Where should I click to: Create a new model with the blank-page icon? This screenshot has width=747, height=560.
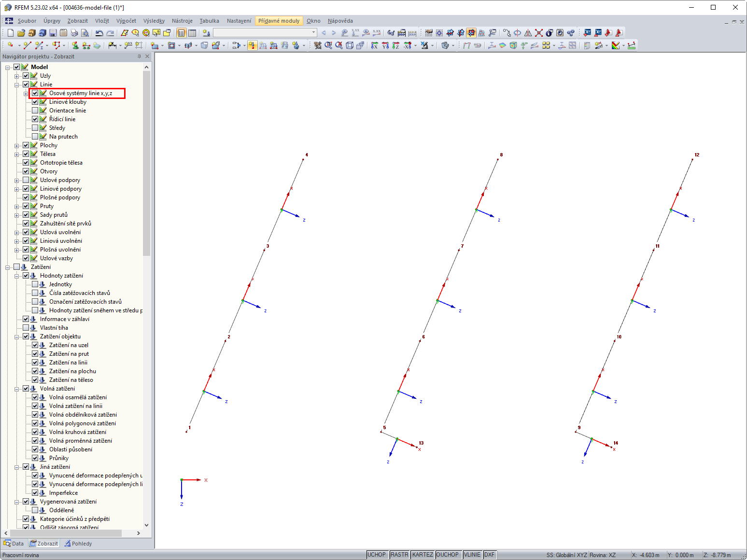(x=10, y=33)
